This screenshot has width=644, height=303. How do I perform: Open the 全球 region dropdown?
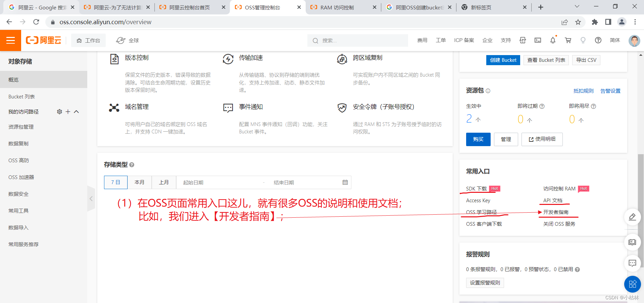(x=128, y=40)
